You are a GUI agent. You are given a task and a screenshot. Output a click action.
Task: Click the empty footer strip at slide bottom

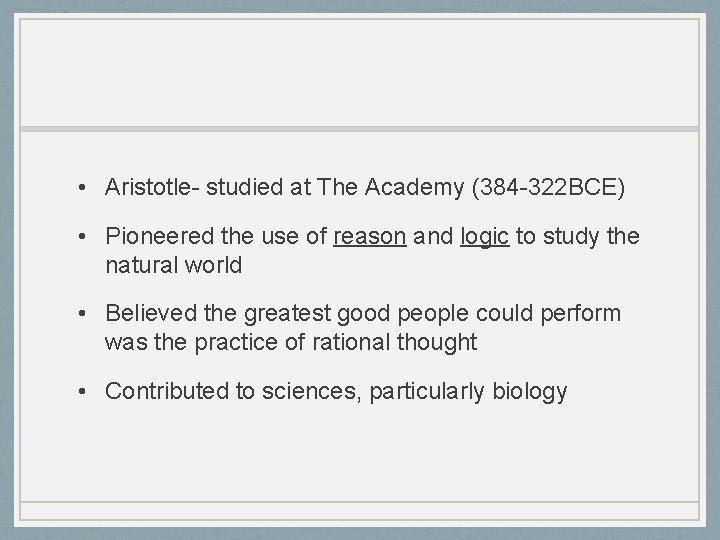360,511
